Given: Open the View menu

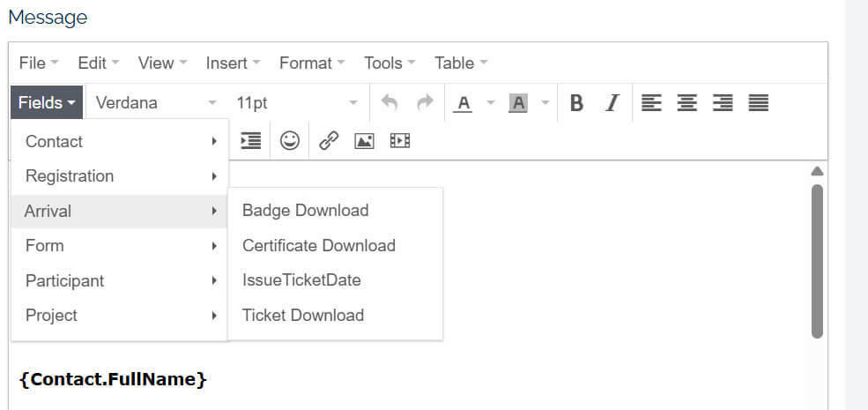Looking at the screenshot, I should click(162, 63).
